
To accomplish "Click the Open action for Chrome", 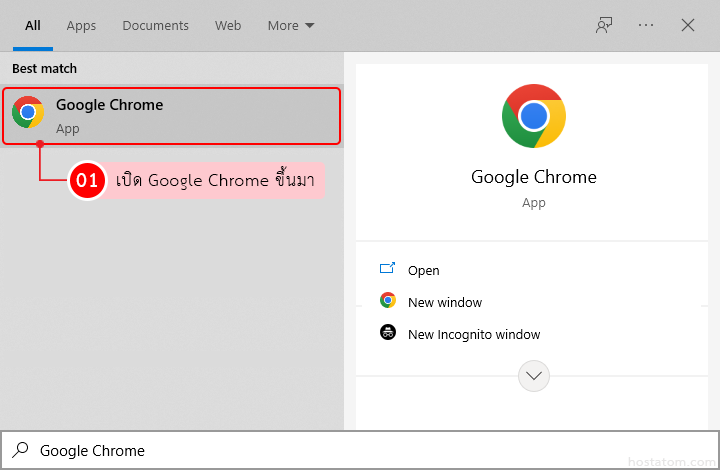I will tap(423, 270).
